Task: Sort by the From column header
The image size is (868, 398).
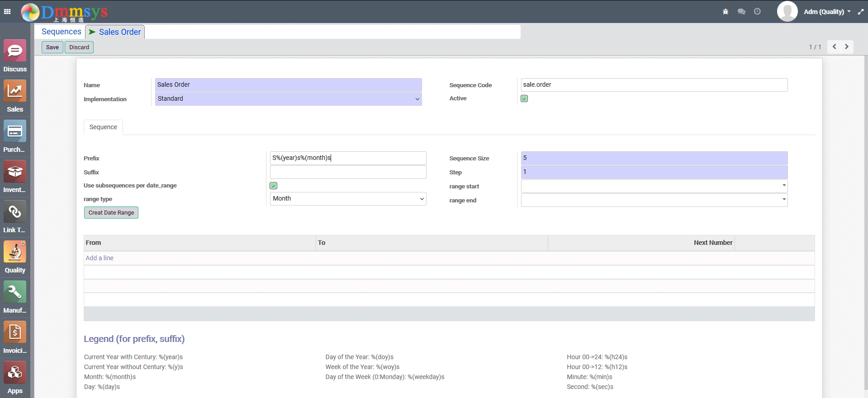Action: (199, 243)
